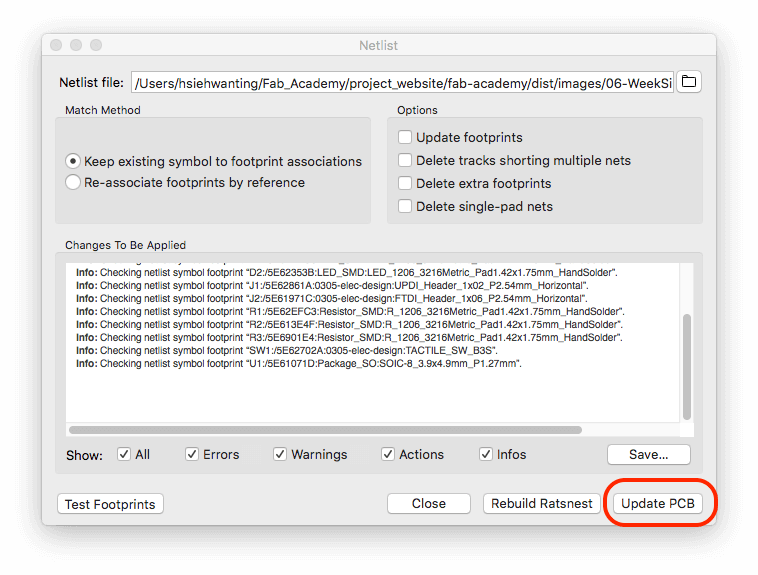Uncheck the Infos filter checkbox
The height and width of the screenshot is (575, 758).
click(486, 454)
